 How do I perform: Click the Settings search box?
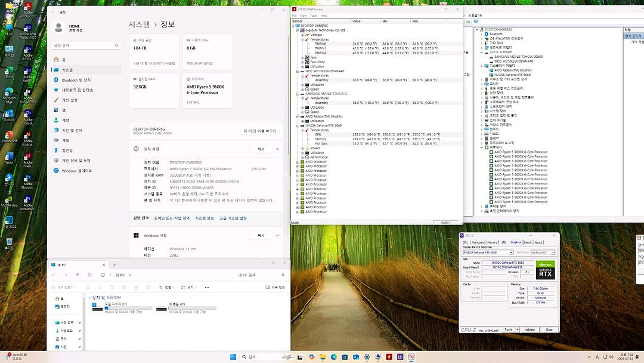[86, 45]
